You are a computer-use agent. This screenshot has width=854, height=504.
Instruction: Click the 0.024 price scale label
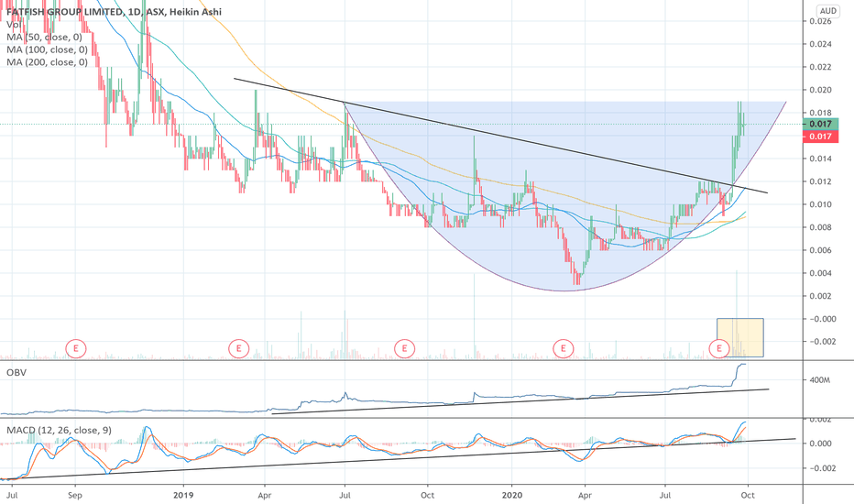point(820,44)
